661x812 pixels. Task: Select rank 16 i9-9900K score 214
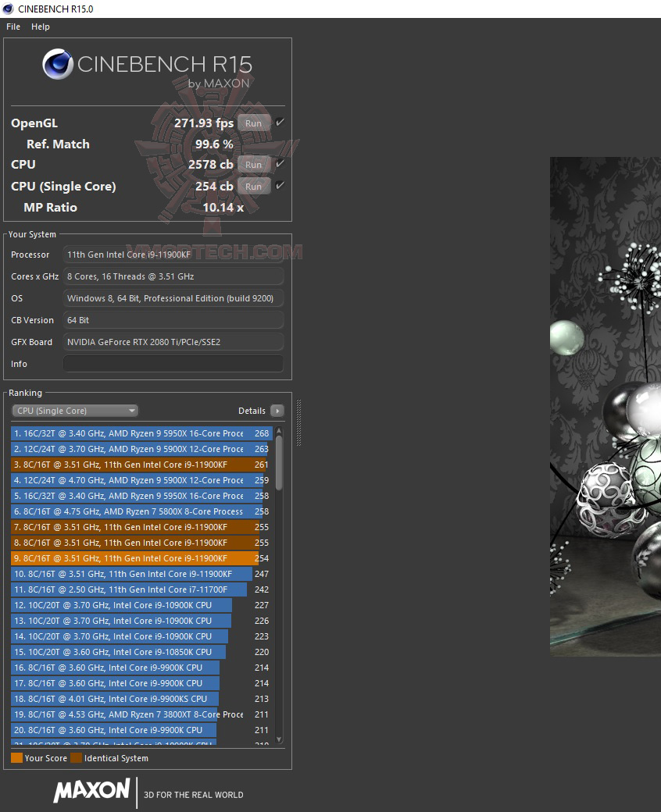(x=141, y=668)
